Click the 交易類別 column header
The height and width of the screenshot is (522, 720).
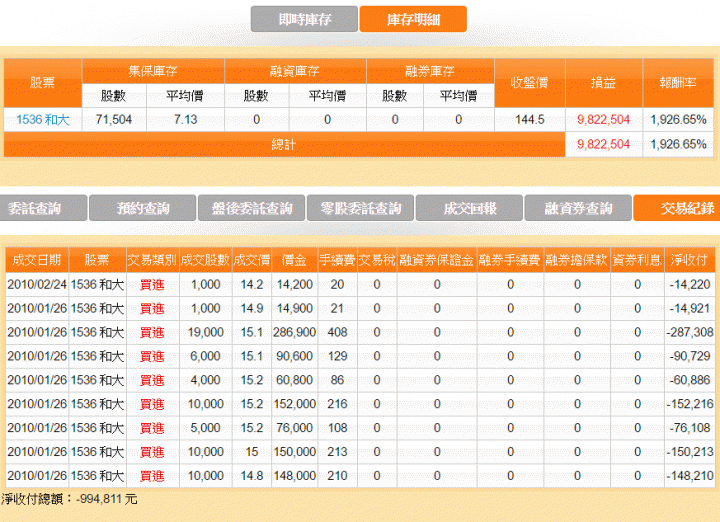[152, 260]
